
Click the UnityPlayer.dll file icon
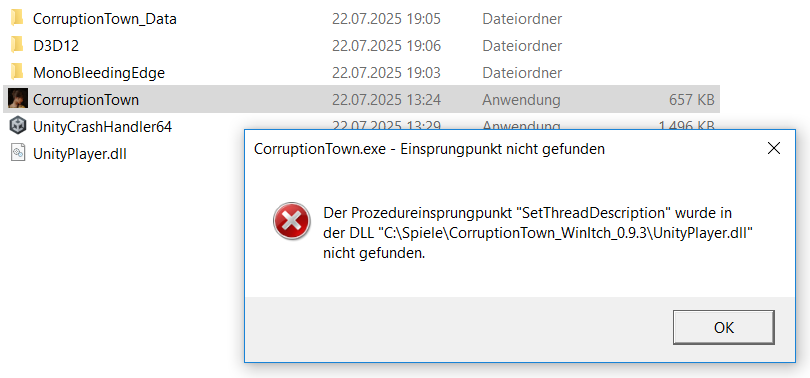coord(18,153)
